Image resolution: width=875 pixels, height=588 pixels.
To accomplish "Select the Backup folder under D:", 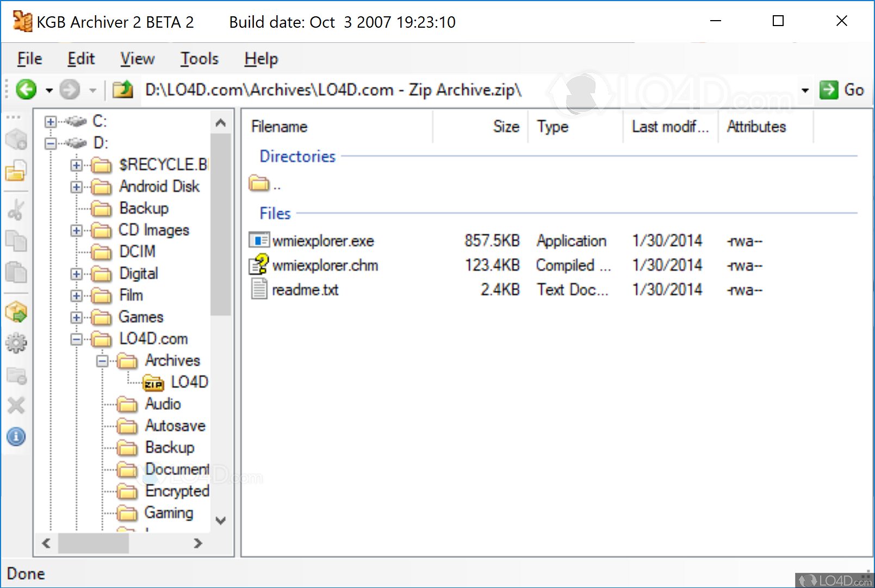I will [x=144, y=208].
